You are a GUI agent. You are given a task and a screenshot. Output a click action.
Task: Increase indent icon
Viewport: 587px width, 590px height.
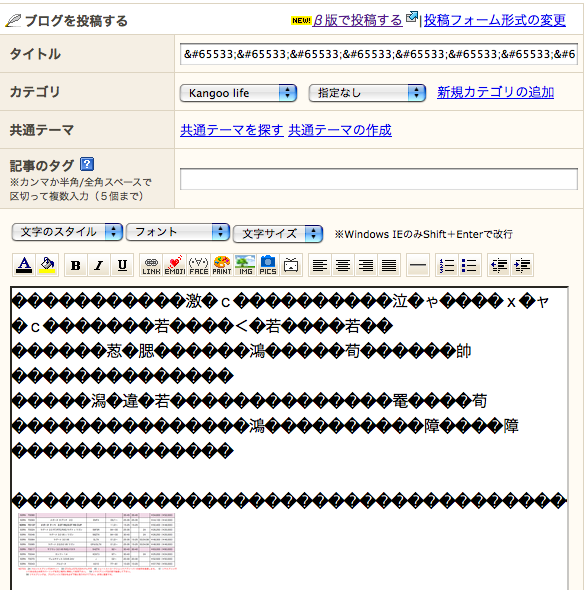522,265
